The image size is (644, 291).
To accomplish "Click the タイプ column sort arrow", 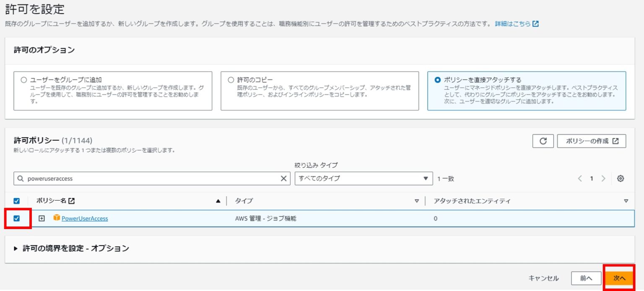I will [417, 201].
